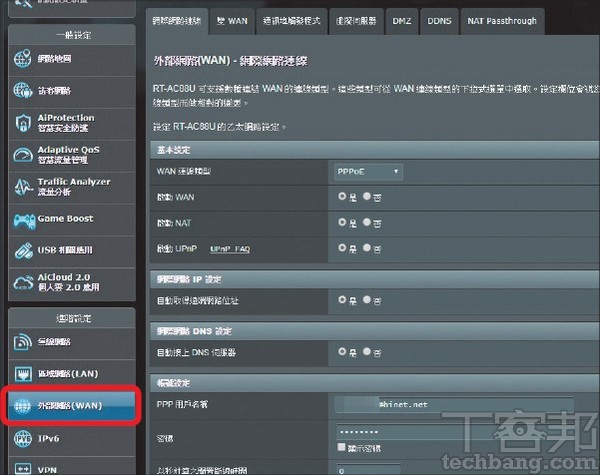This screenshot has width=600, height=475.
Task: Set 啟動 NAT to 否
Action: point(367,222)
